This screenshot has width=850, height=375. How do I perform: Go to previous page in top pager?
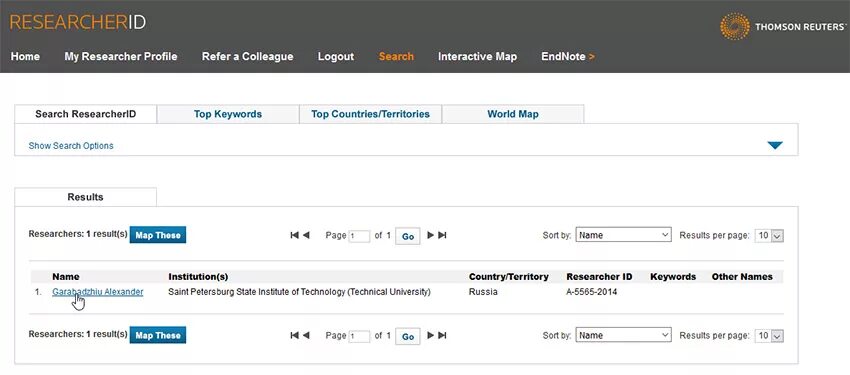[x=306, y=235]
